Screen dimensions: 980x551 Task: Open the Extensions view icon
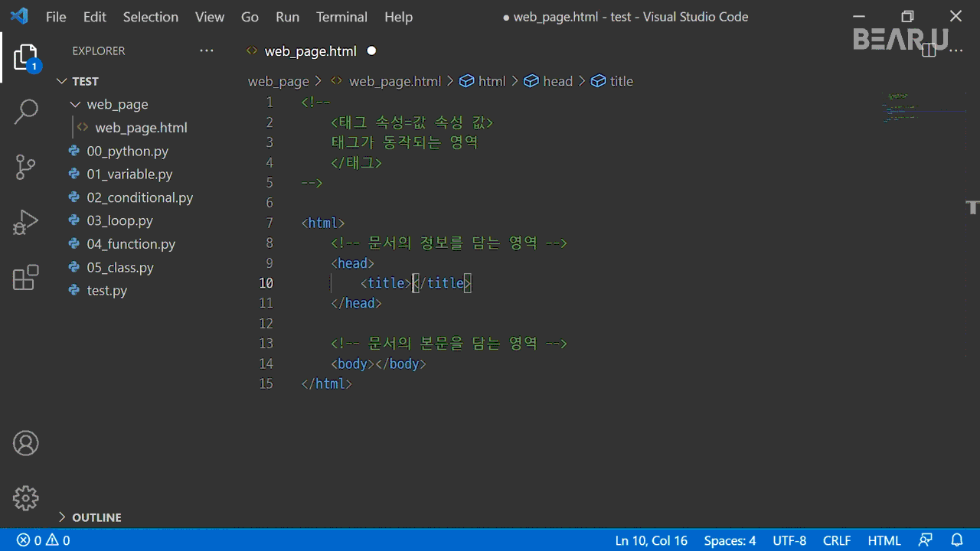(25, 277)
